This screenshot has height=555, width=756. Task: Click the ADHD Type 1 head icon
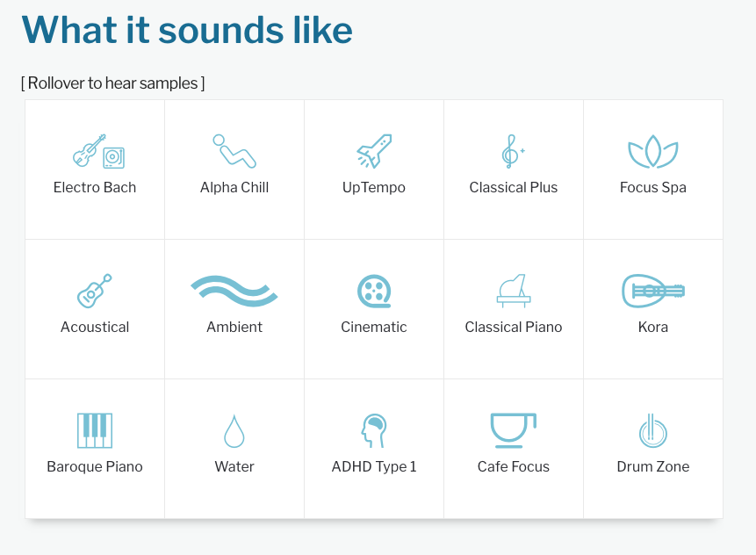[374, 430]
